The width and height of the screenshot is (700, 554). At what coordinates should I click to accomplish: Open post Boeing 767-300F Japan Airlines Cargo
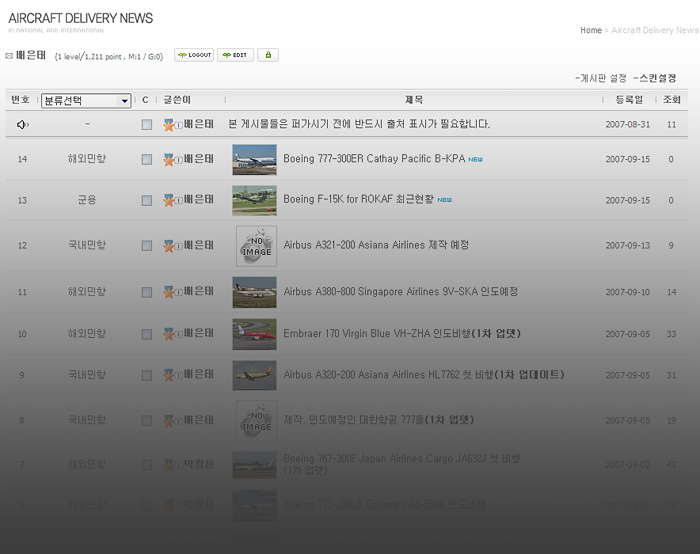402,464
